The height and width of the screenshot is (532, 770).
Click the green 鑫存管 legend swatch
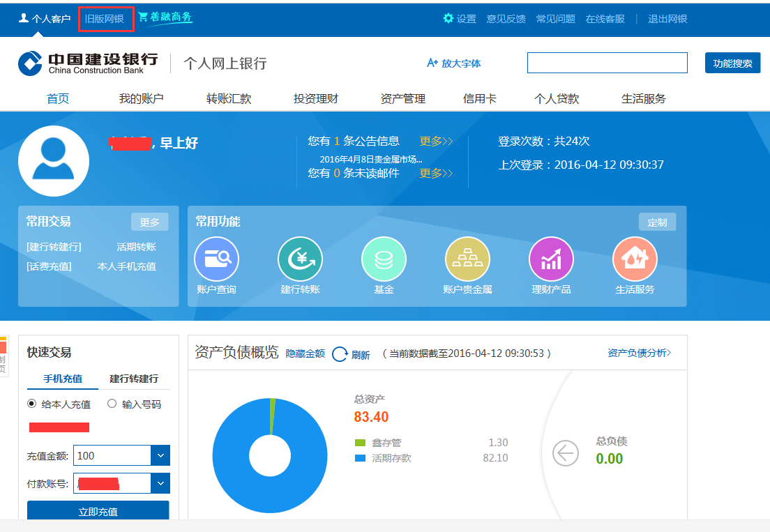(360, 443)
